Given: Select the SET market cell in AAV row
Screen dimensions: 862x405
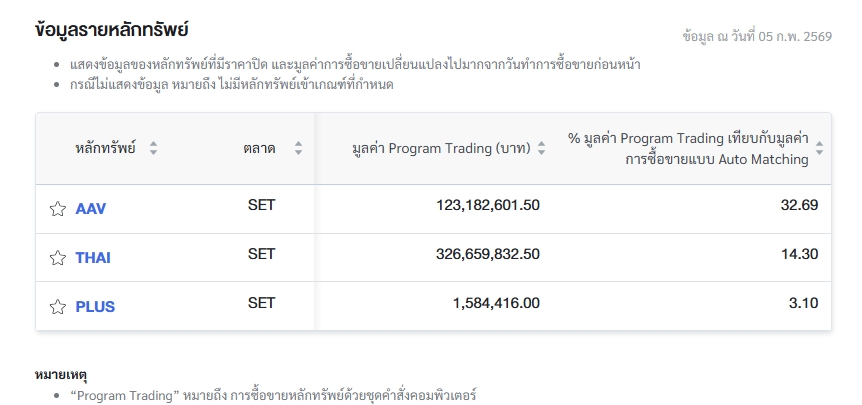Looking at the screenshot, I should [261, 205].
